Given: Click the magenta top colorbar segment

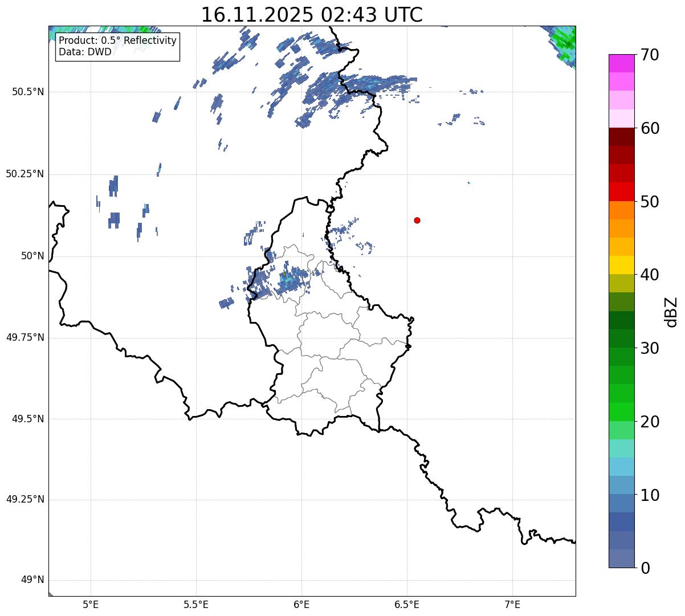Looking at the screenshot, I should pos(621,63).
